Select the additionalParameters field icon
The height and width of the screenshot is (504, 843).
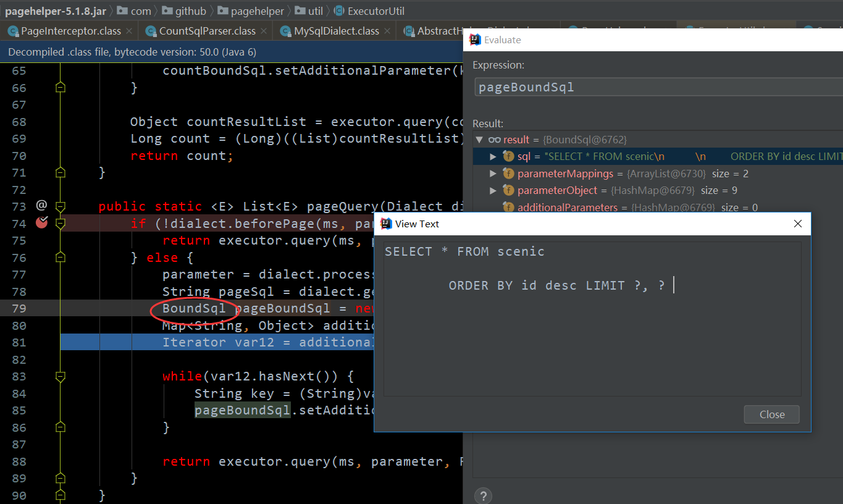[x=508, y=208]
